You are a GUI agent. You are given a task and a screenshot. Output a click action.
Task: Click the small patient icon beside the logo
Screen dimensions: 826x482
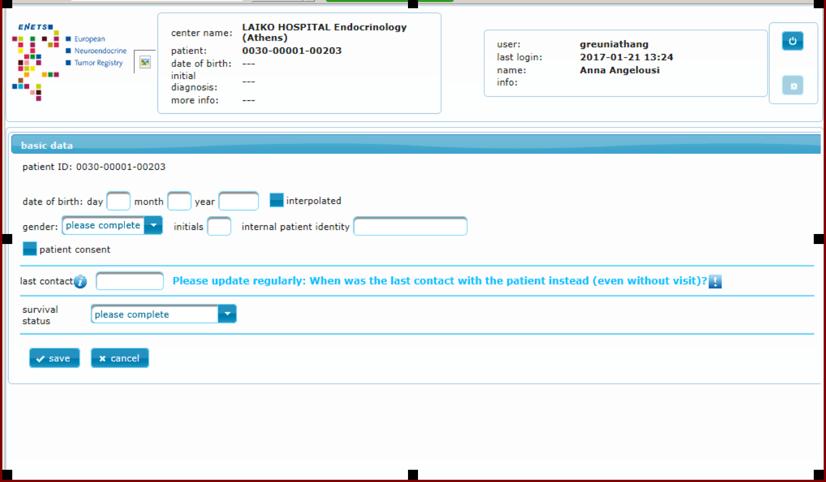point(145,62)
